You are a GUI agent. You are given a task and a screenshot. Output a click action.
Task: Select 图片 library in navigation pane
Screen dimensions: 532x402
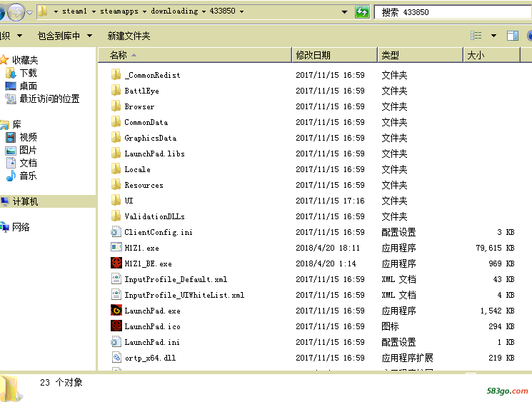pyautogui.click(x=28, y=150)
